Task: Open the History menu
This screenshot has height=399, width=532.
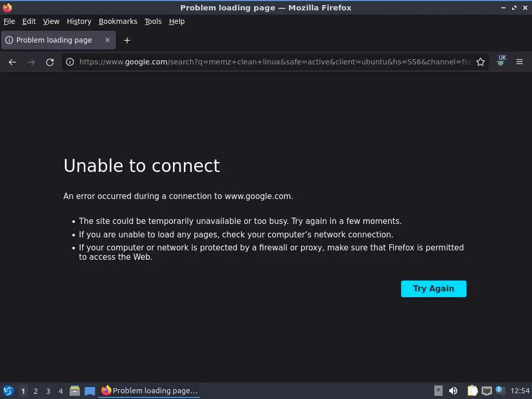Action: tap(79, 21)
